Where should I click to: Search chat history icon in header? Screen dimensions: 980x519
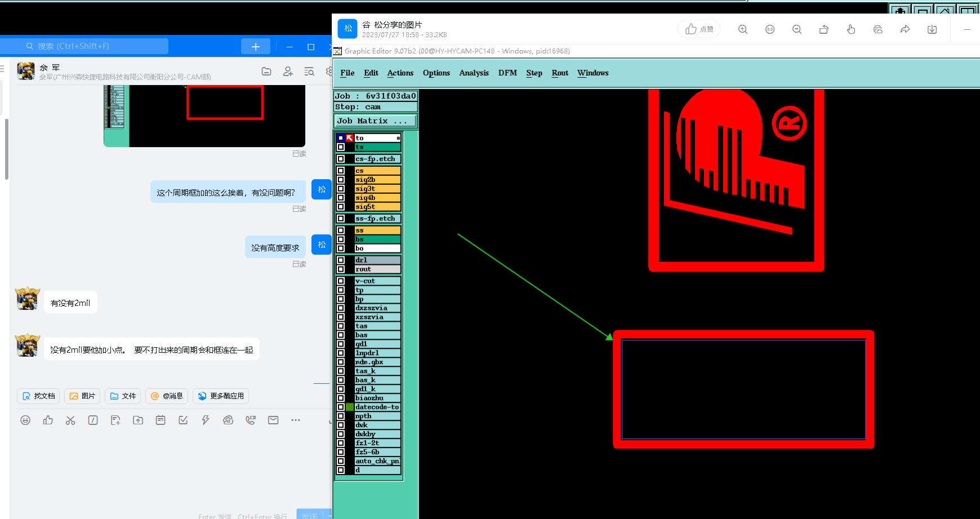(309, 72)
